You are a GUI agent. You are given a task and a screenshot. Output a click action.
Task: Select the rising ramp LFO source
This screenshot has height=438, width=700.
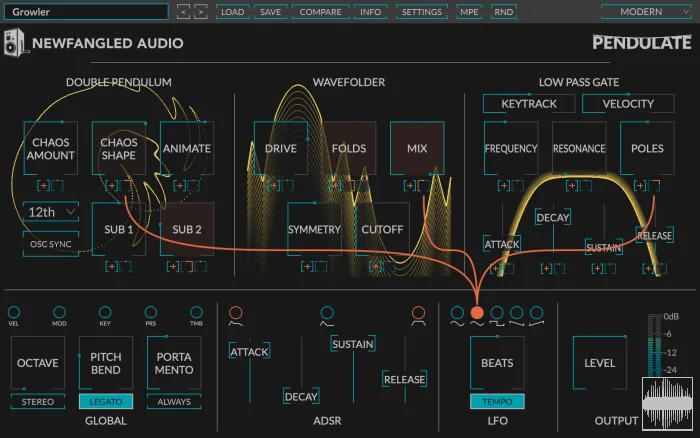(x=537, y=313)
